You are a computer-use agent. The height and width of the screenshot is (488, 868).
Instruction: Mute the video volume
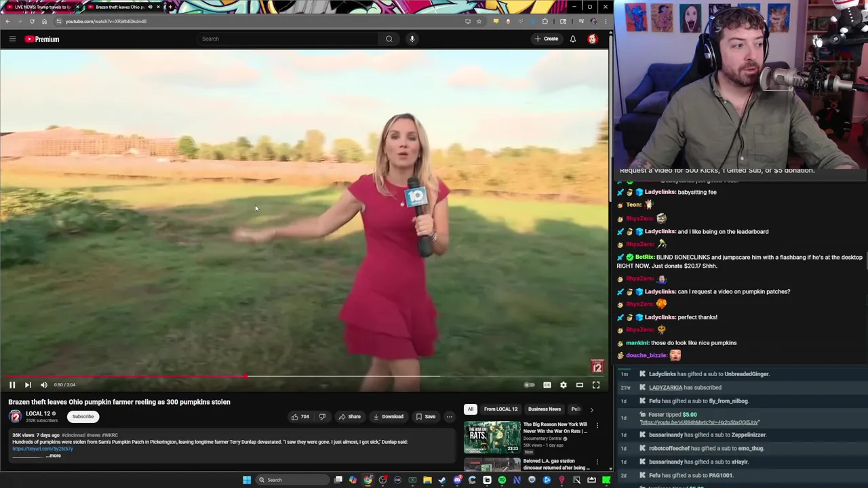pos(44,385)
